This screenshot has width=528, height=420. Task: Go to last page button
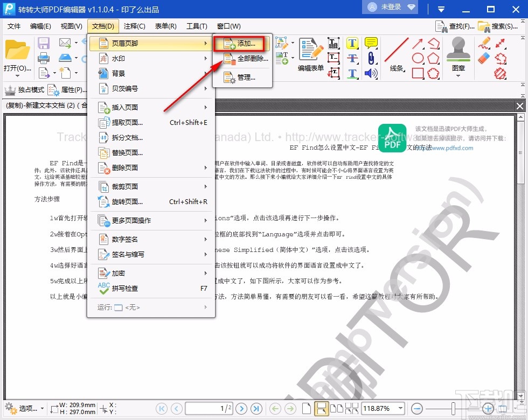(x=256, y=409)
